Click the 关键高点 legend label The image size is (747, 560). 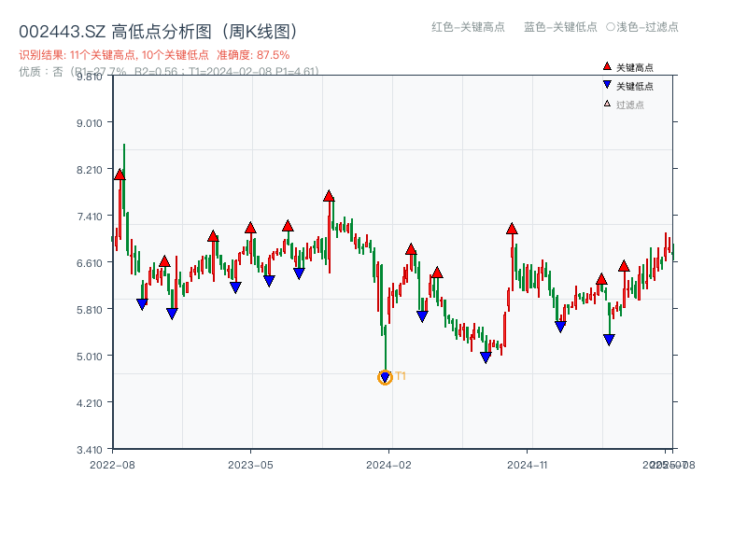point(635,67)
